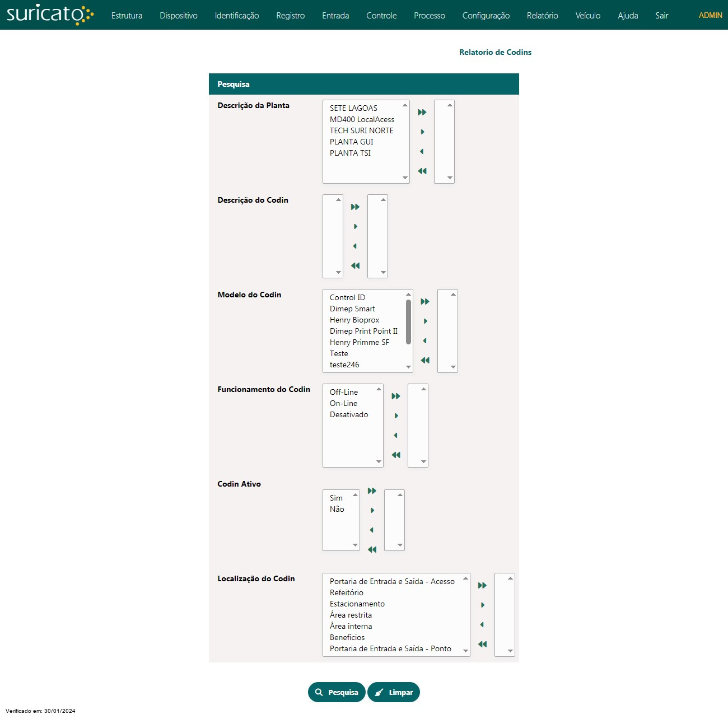
Task: Click Modelo do Codin list scrollbar thumb
Action: point(408,322)
